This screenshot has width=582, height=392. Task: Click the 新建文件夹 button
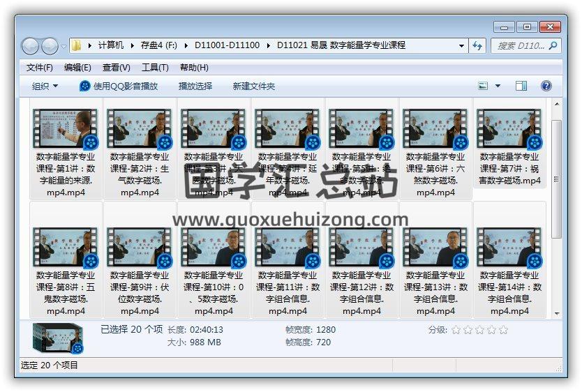tap(254, 86)
